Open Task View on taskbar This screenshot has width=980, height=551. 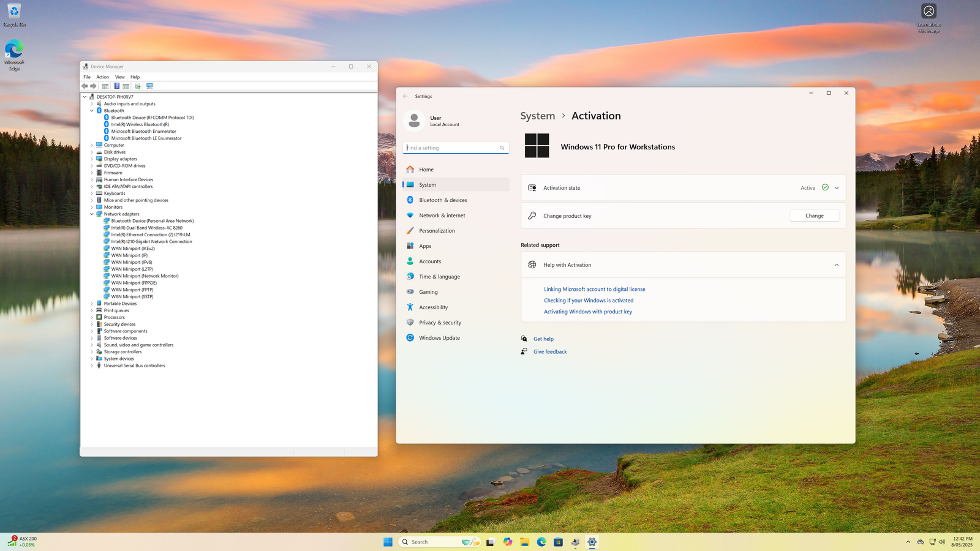pos(490,542)
